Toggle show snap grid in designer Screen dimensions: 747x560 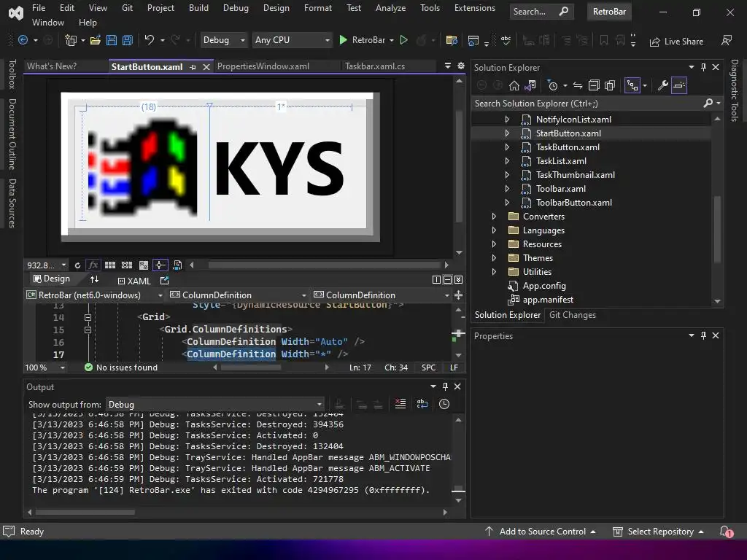(110, 265)
